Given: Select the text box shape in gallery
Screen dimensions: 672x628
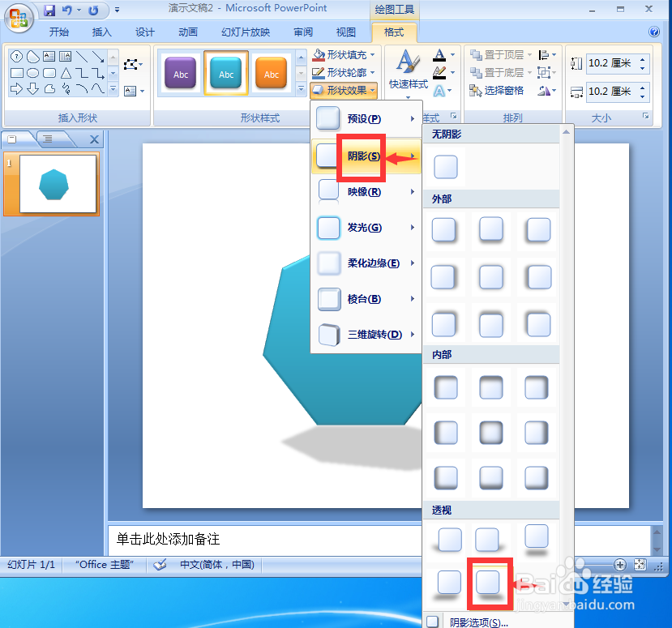Looking at the screenshot, I should (x=49, y=56).
